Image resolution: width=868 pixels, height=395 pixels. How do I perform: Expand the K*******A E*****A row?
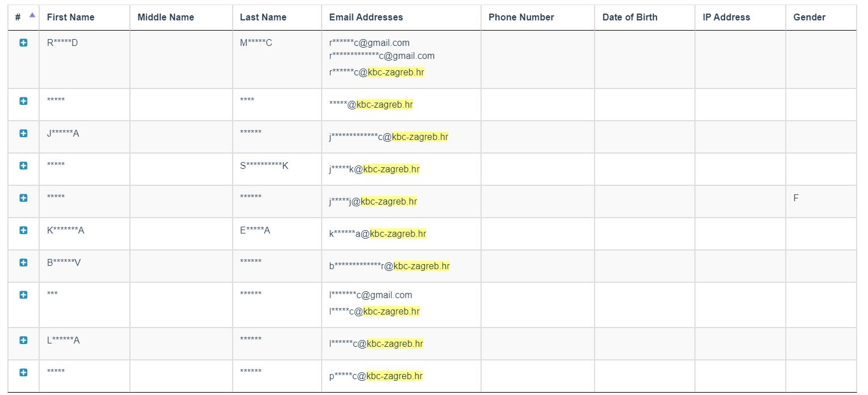(23, 230)
